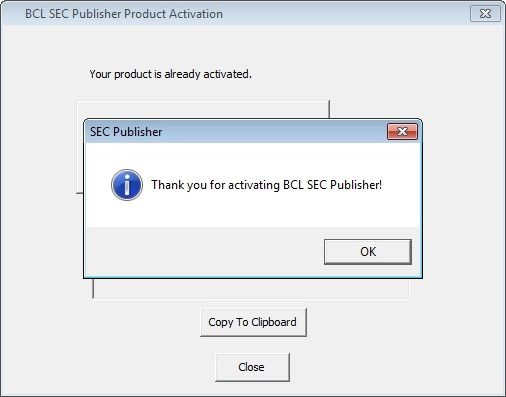This screenshot has height=397, width=506.
Task: Click the blank area right of 'already activated' text
Action: pyautogui.click(x=333, y=74)
